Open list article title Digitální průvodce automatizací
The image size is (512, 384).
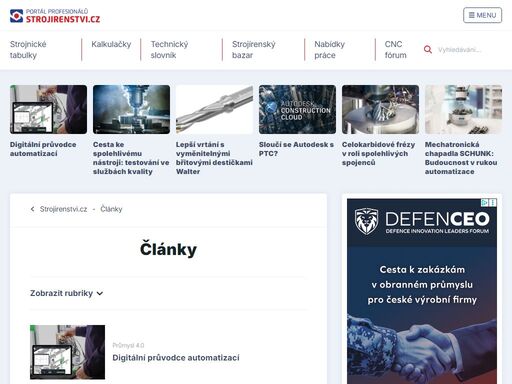(x=176, y=358)
